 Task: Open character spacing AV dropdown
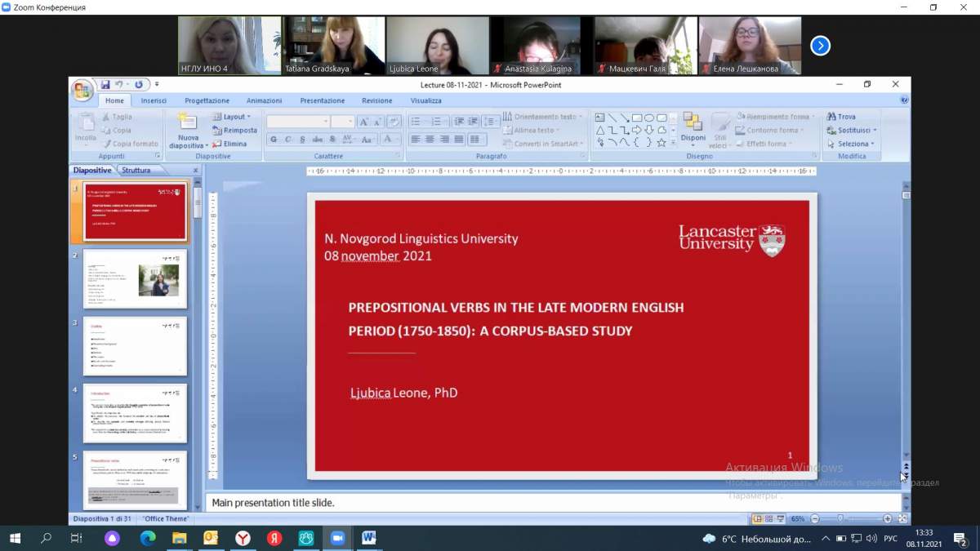click(349, 140)
